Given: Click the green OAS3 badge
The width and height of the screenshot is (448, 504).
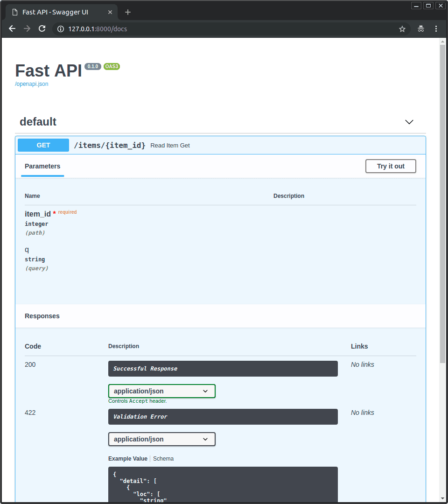Looking at the screenshot, I should click(x=112, y=66).
